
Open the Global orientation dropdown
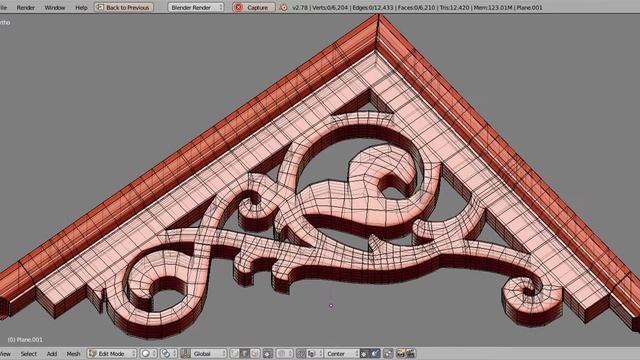[x=209, y=353]
